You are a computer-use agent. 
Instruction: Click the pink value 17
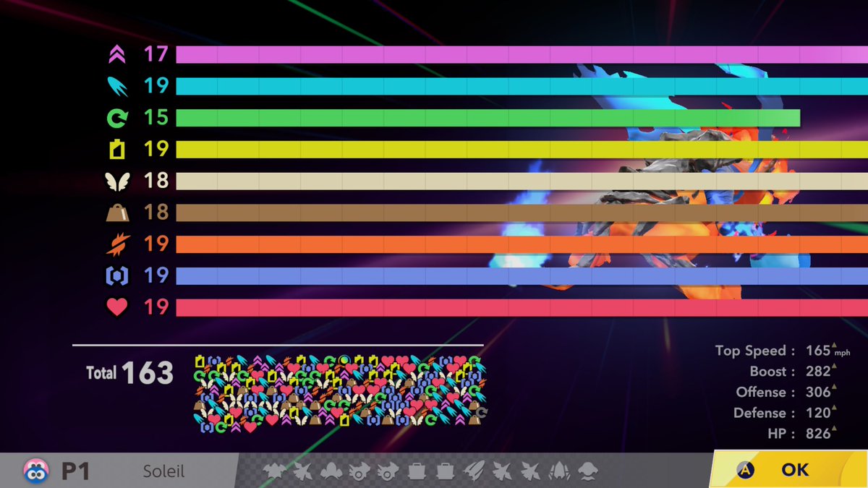coord(156,54)
